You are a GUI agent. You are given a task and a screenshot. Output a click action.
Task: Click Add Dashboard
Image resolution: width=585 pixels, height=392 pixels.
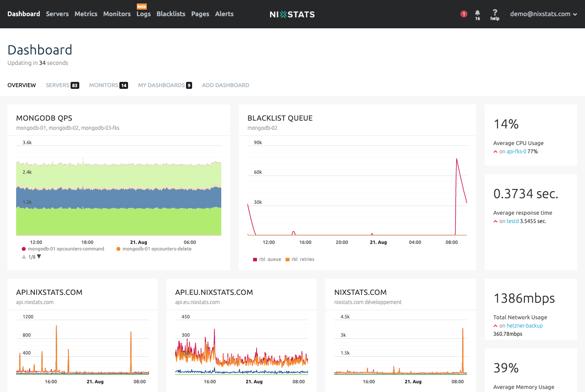coord(225,85)
